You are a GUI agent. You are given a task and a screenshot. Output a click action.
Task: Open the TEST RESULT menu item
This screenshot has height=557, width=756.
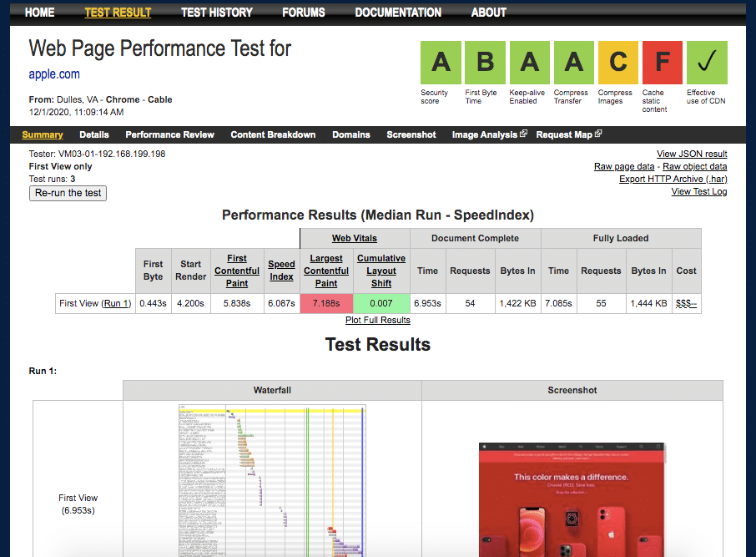(x=118, y=13)
